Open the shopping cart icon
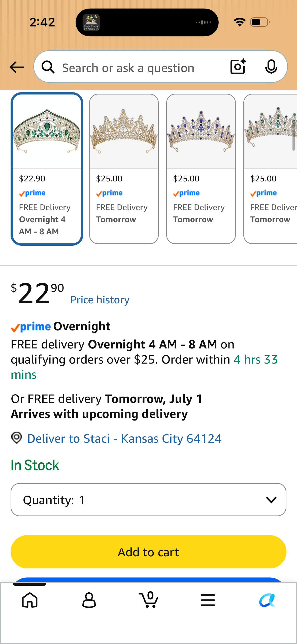Screen dimensions: 297x644 148,599
